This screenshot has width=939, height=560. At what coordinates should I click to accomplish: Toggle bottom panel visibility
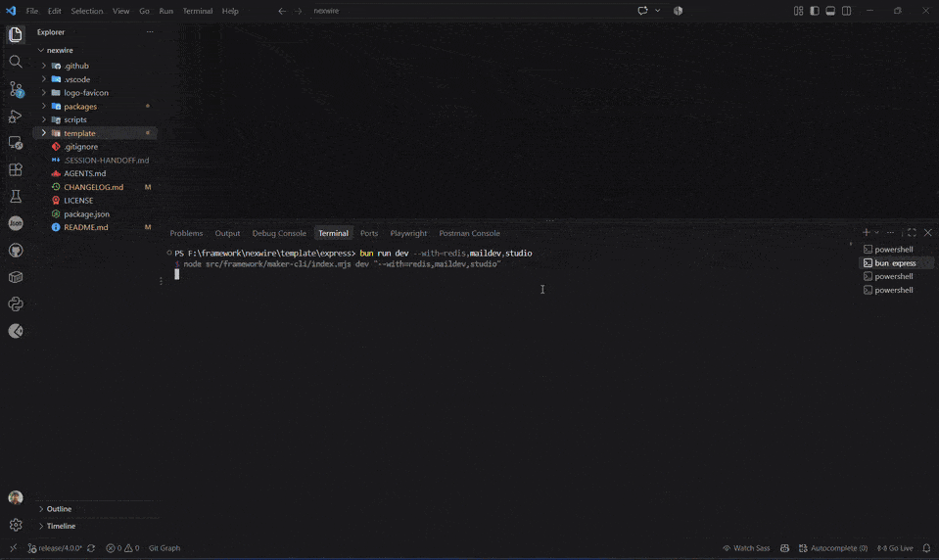pos(830,11)
